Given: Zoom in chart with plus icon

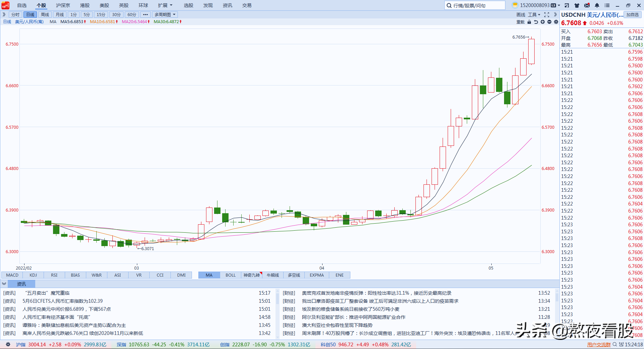Looking at the screenshot, I should [543, 22].
